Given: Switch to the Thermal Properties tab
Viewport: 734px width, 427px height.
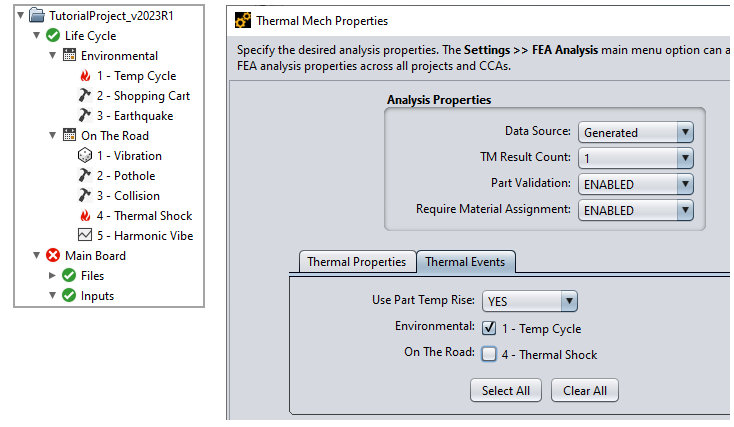Looking at the screenshot, I should [x=356, y=262].
